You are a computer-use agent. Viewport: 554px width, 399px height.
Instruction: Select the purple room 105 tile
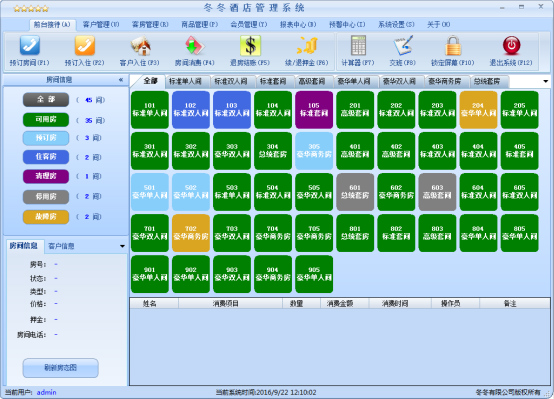click(x=314, y=110)
